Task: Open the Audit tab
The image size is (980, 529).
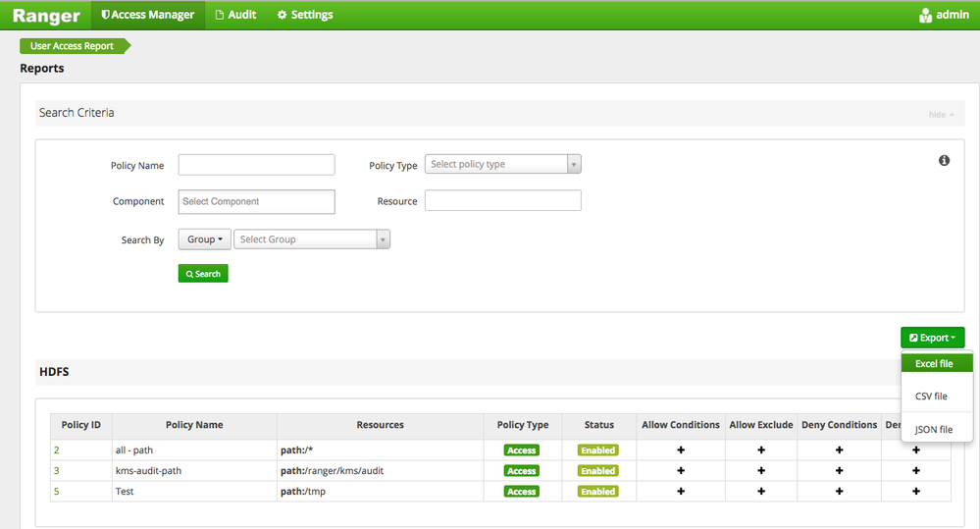Action: (235, 15)
